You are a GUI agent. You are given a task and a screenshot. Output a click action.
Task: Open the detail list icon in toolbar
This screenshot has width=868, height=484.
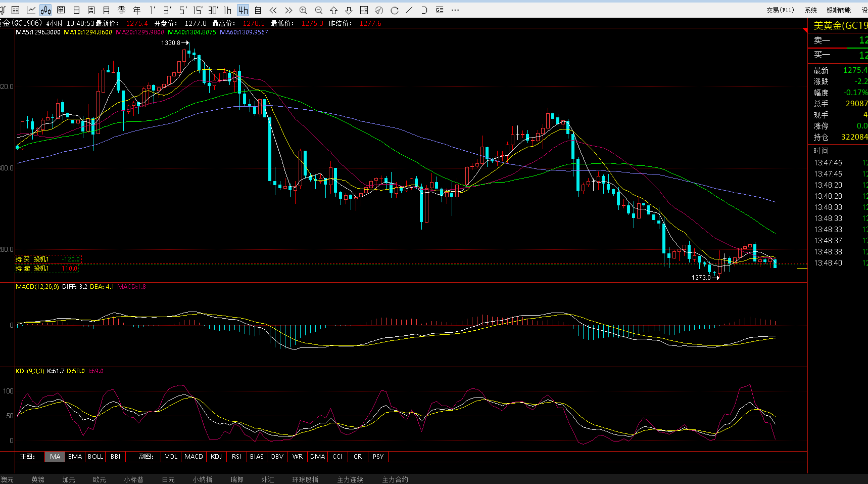pyautogui.click(x=440, y=10)
